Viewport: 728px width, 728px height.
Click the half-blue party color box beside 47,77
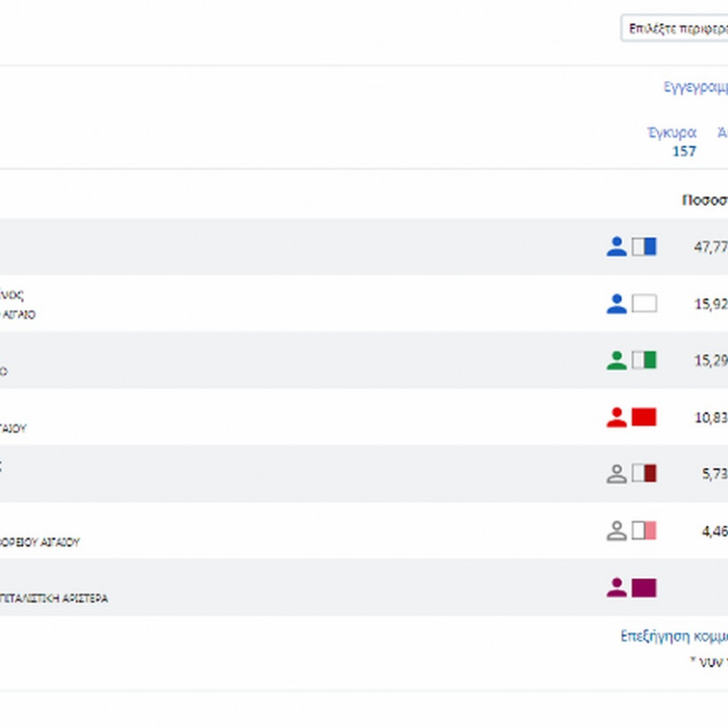coord(644,247)
